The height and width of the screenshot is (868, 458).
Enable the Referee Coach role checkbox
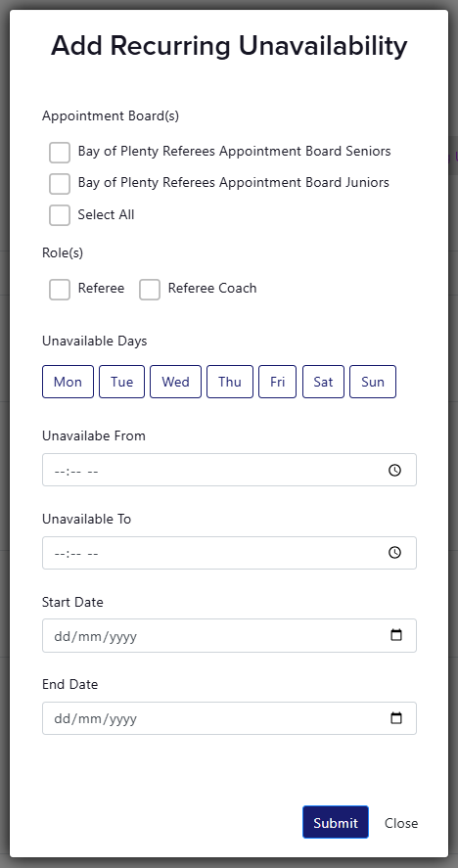pyautogui.click(x=150, y=290)
